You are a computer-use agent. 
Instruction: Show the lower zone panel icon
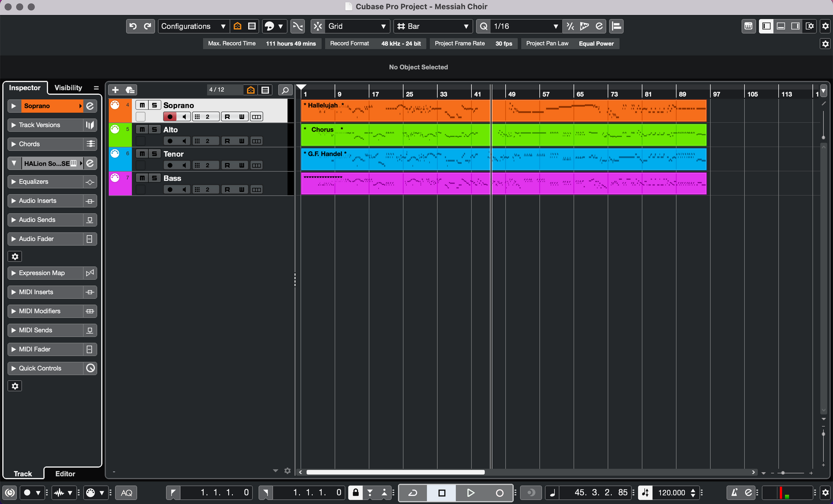click(781, 26)
